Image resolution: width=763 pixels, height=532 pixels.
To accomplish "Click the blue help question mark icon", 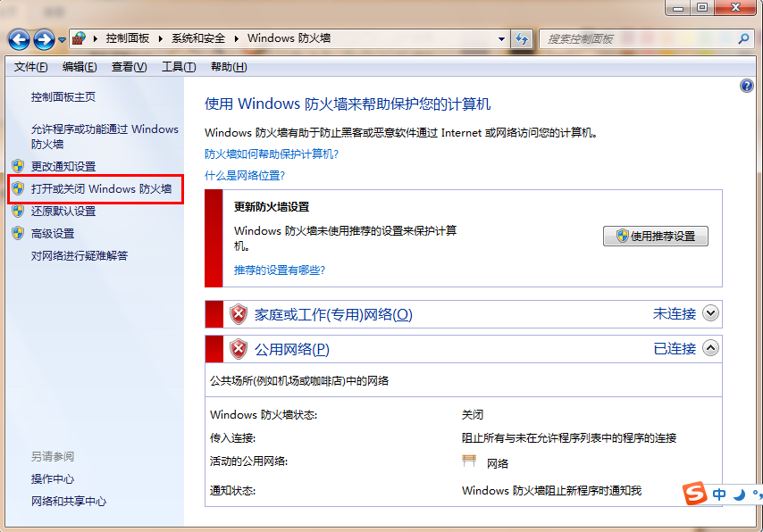I will (747, 86).
